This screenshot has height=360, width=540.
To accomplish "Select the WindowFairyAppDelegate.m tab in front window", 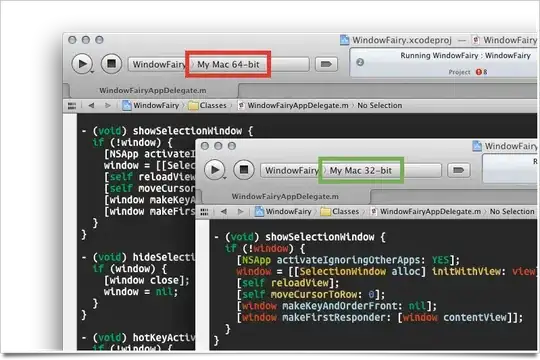I will pos(285,196).
